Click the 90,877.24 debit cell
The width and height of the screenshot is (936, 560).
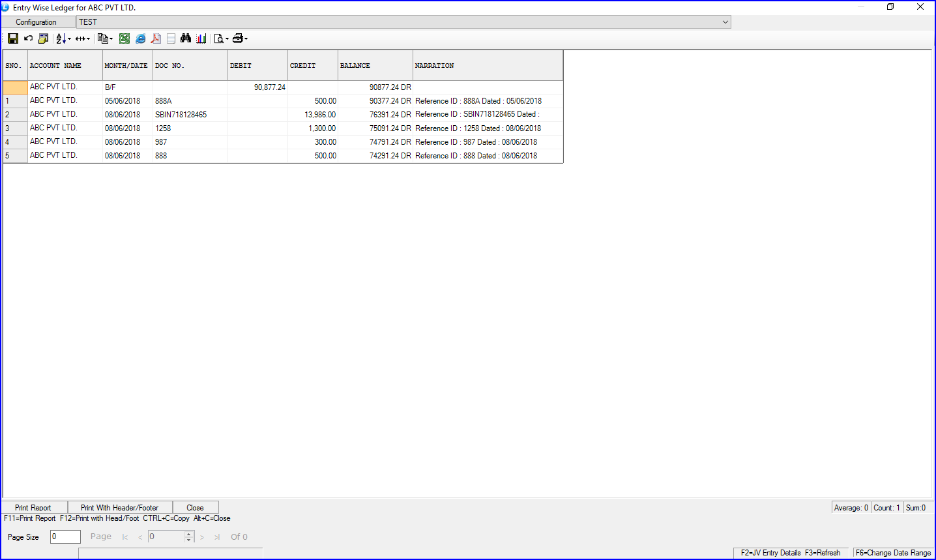pyautogui.click(x=258, y=87)
